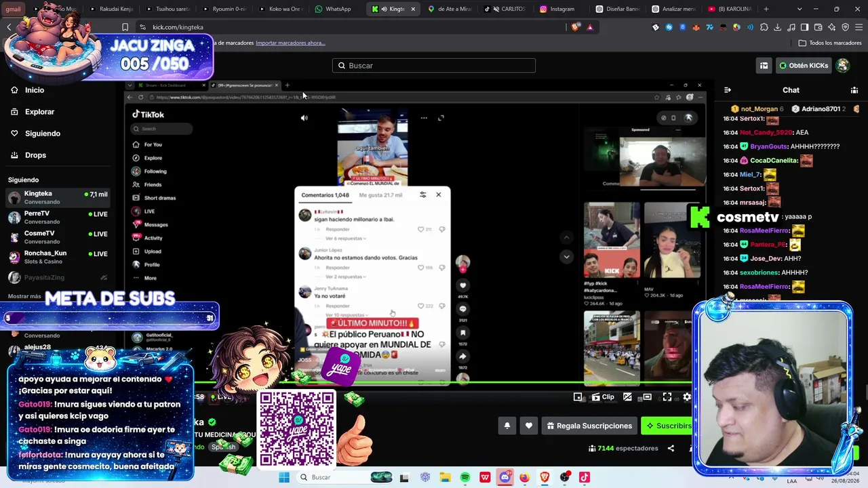Image resolution: width=868 pixels, height=488 pixels.
Task: Toggle the notification bell for the channel
Action: [x=507, y=426]
